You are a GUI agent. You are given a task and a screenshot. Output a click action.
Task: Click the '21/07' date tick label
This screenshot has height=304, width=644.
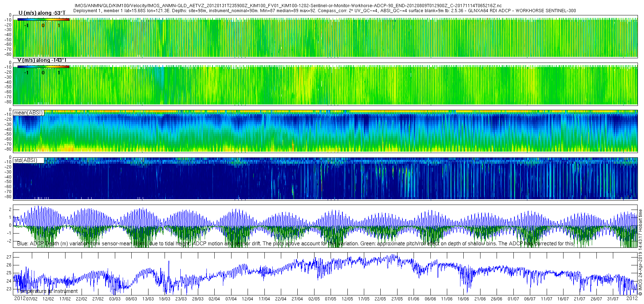pyautogui.click(x=580, y=299)
